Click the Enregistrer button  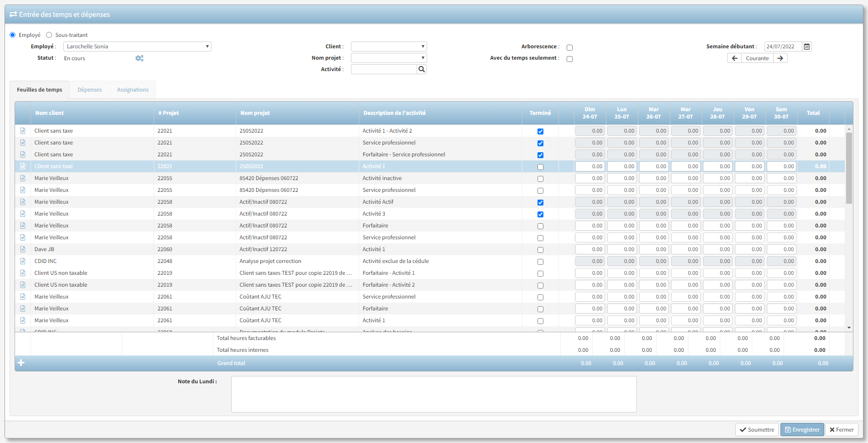point(802,430)
